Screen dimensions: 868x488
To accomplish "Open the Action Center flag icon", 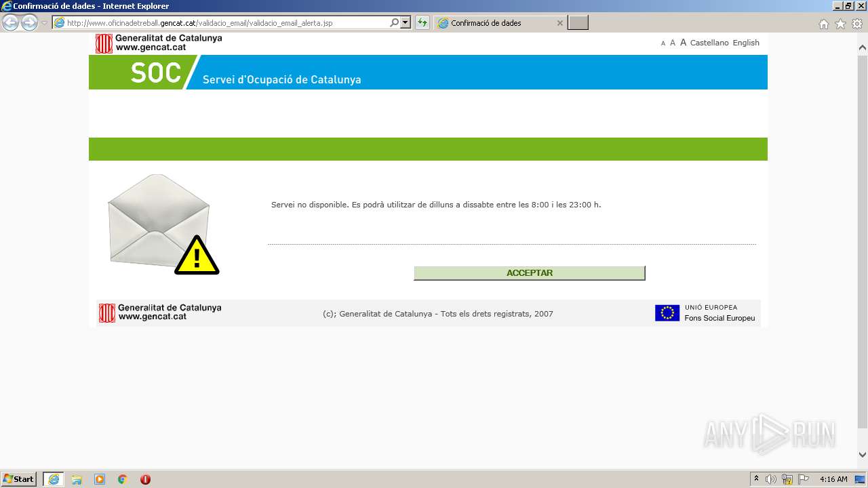I will 804,479.
